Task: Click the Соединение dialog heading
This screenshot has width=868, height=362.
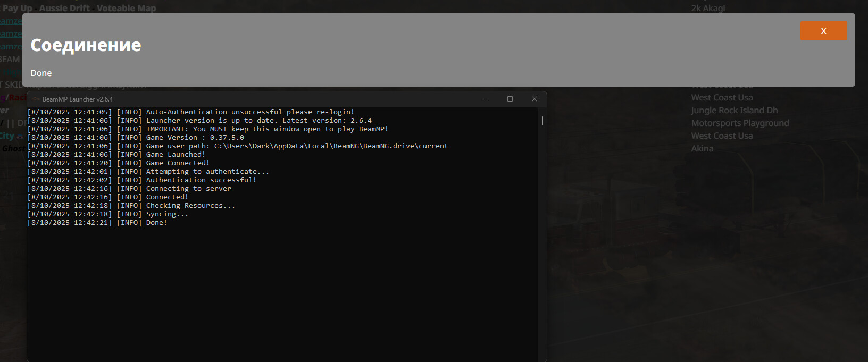Action: coord(86,45)
